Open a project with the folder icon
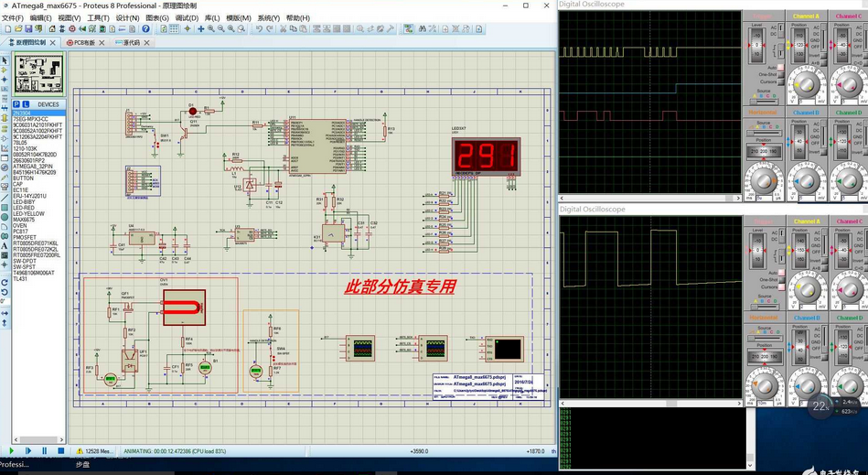The width and height of the screenshot is (868, 475). pos(18,28)
